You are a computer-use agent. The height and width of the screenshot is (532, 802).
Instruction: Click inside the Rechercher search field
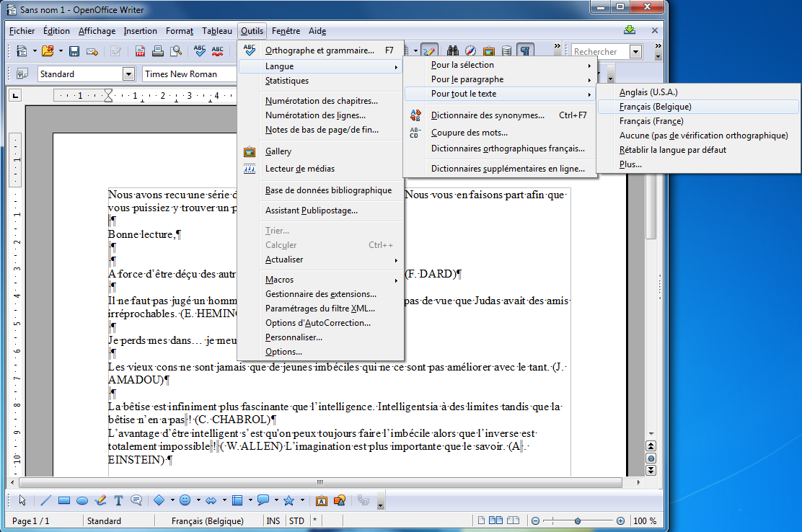tap(601, 51)
